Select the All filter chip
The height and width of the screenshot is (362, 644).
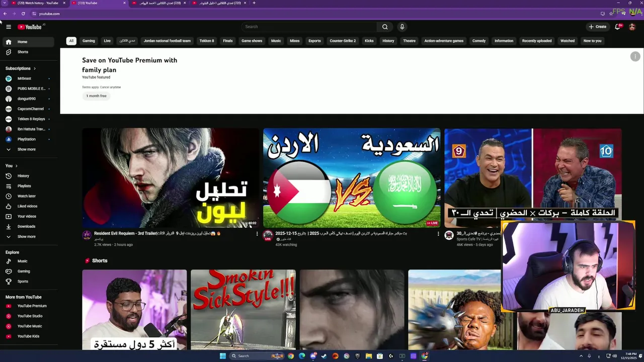71,41
